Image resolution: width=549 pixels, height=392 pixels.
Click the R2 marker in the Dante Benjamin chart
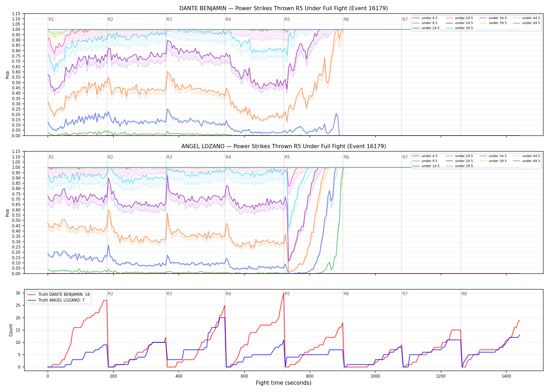(x=110, y=19)
